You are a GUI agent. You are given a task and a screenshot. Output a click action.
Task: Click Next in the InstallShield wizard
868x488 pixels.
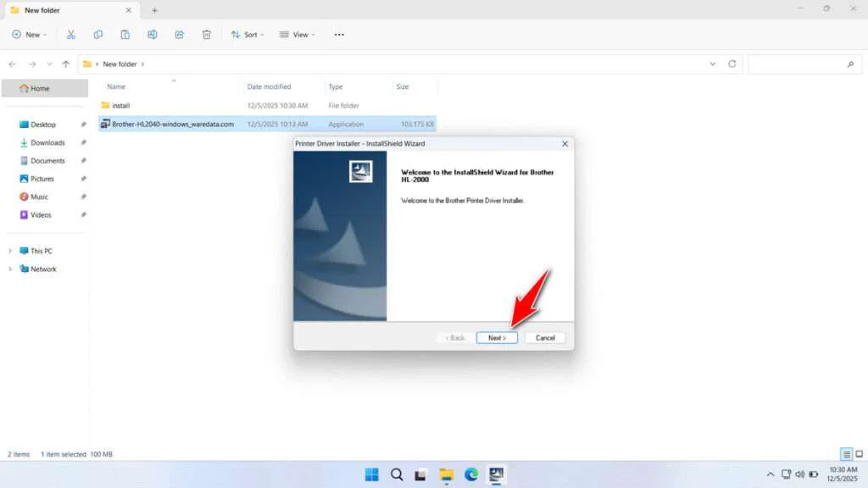[497, 337]
